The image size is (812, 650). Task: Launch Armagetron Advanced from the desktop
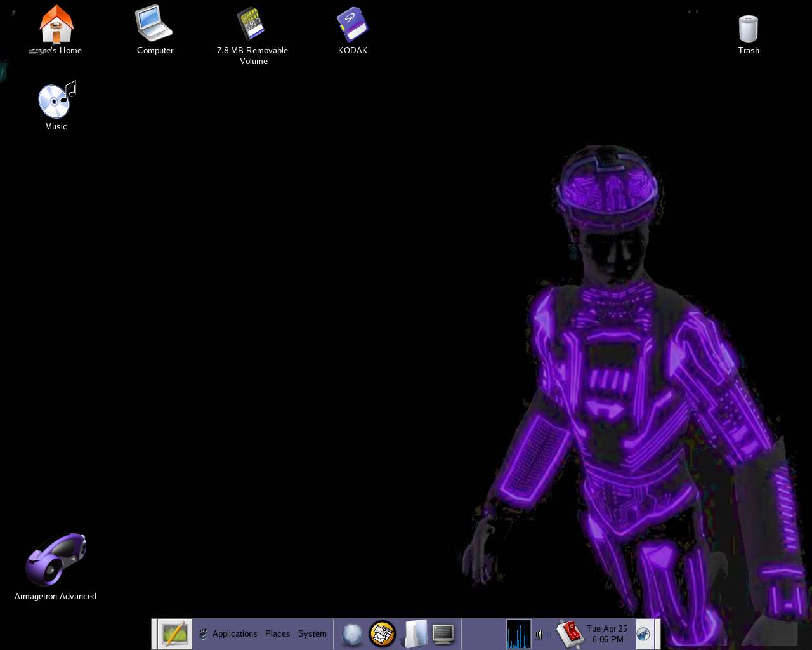56,559
